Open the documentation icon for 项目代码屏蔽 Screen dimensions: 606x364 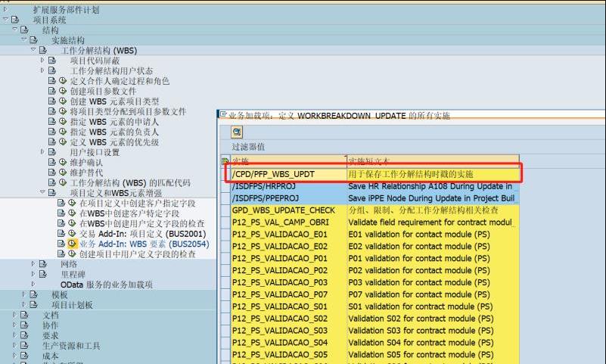point(52,61)
